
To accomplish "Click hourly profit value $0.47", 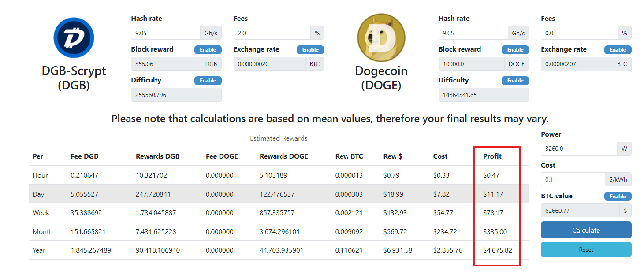I will click(491, 175).
